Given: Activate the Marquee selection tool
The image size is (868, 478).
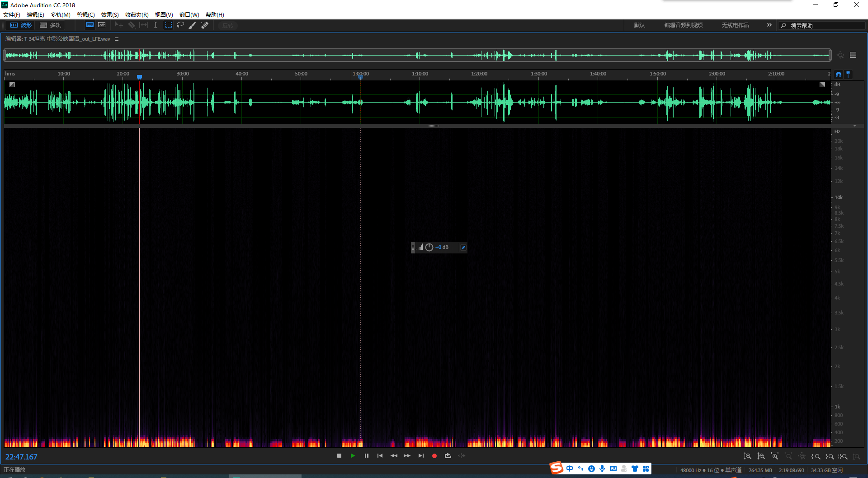Looking at the screenshot, I should pyautogui.click(x=168, y=25).
